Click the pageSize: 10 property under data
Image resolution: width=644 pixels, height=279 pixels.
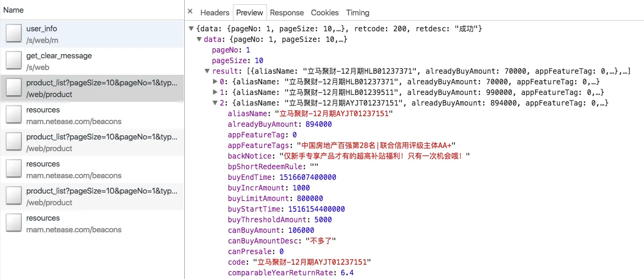tap(237, 60)
